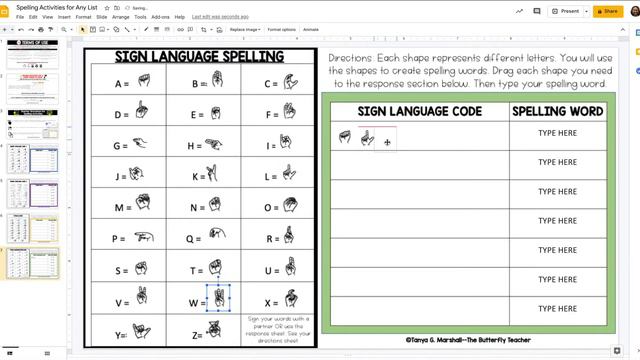
Task: Open the Replace image dropdown
Action: point(245,30)
